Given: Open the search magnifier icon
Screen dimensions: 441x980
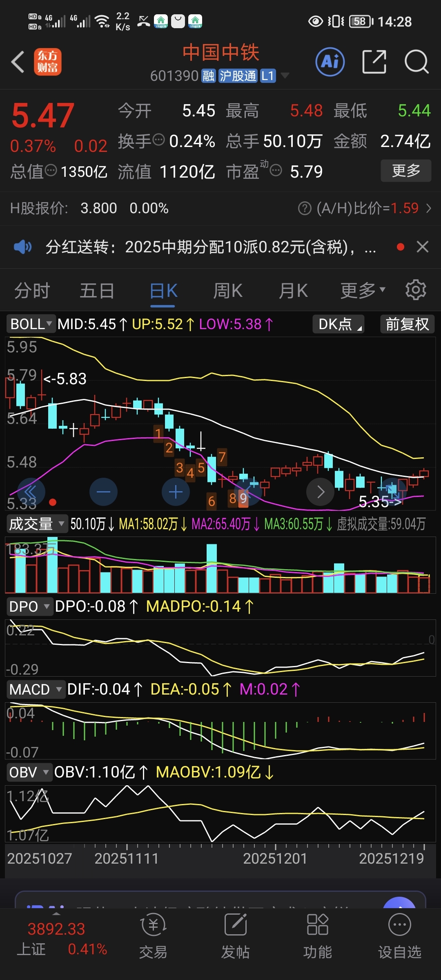Looking at the screenshot, I should point(416,62).
